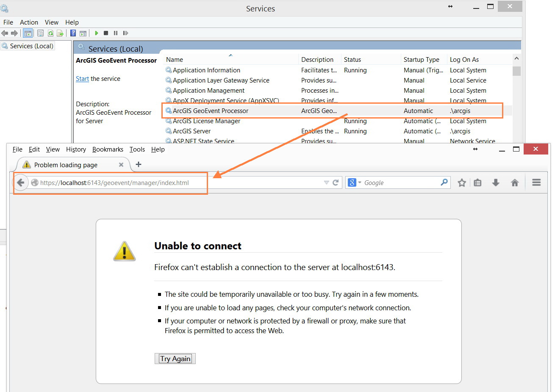555x392 pixels.
Task: Open the Firefox hamburger menu
Action: click(x=536, y=182)
